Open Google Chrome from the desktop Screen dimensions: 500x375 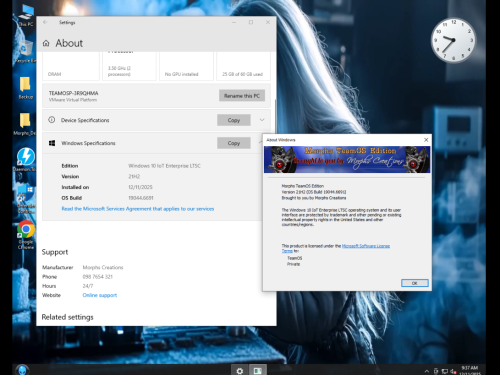(26, 235)
